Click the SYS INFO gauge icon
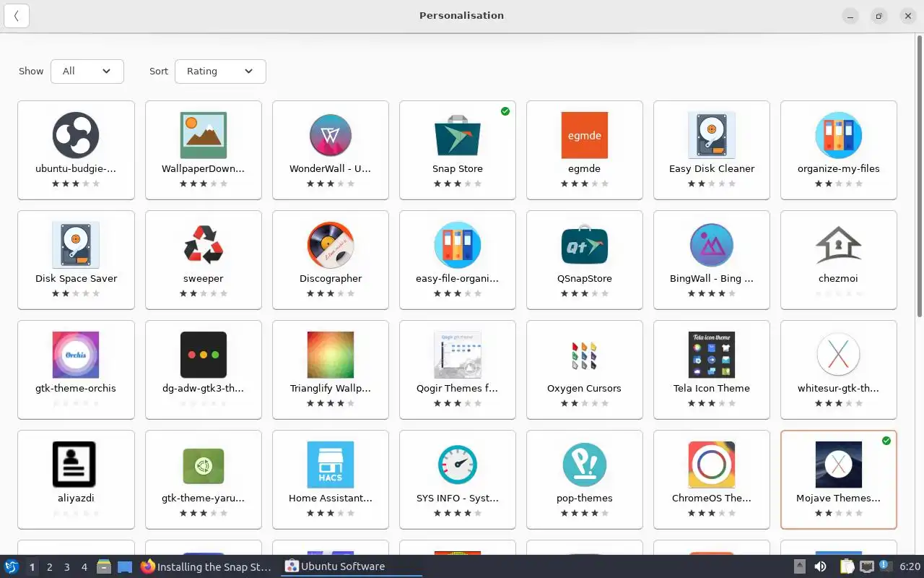Screen dimensions: 924x578 (458, 465)
